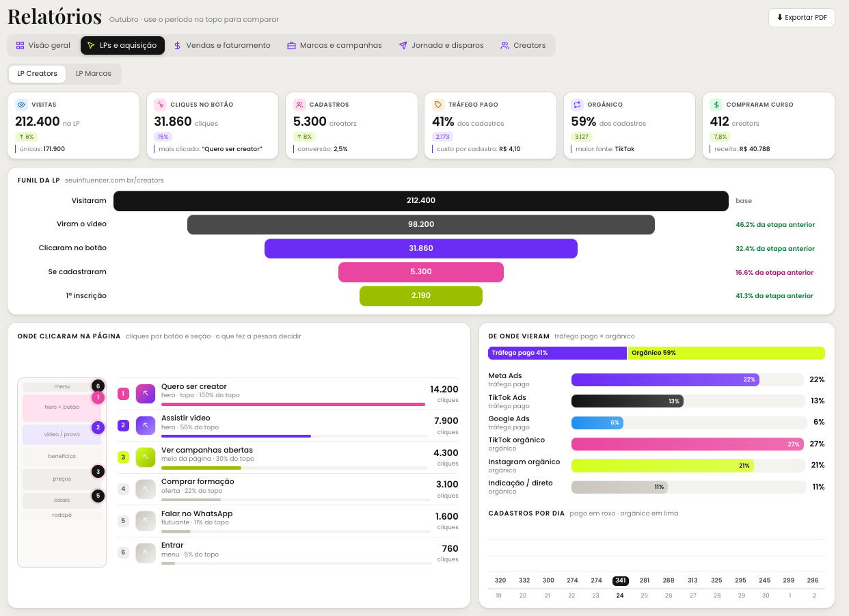Select the LPs e aquisição tab
Viewport: 849px width, 616px height.
[x=122, y=46]
